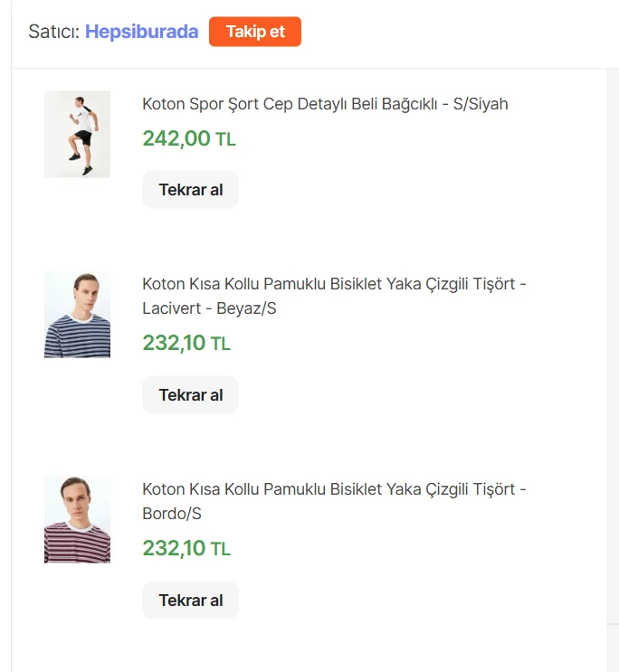Click the 242,00 TL price
This screenshot has height=672, width=619.
[x=176, y=138]
